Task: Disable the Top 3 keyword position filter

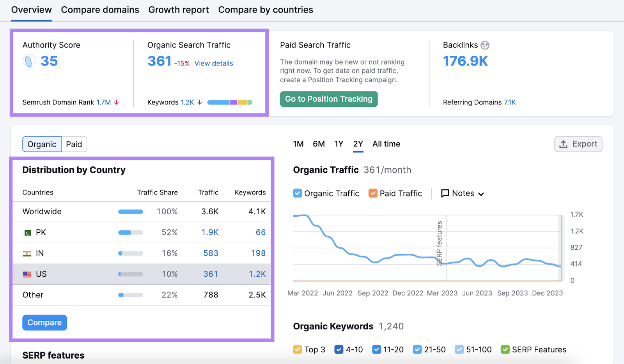Action: click(298, 349)
